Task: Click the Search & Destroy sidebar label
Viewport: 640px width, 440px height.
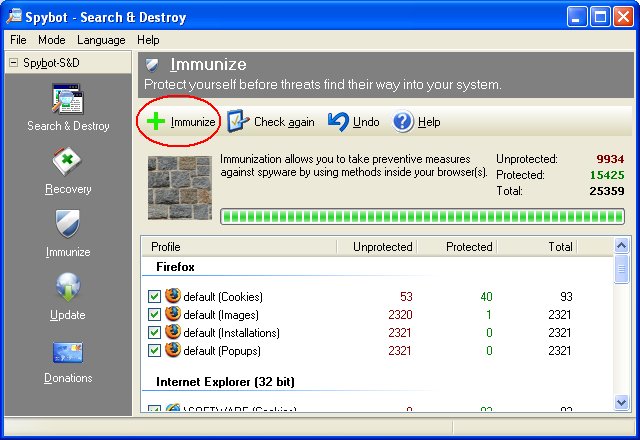Action: (x=68, y=126)
